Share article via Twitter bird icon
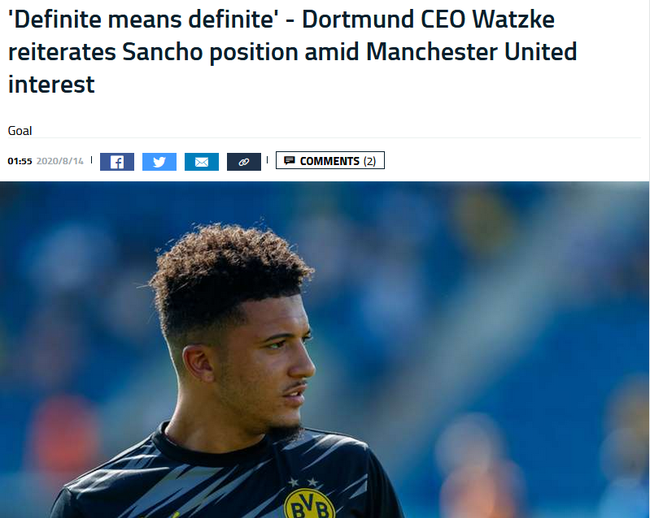Viewport: 650px width, 518px height. coord(159,162)
